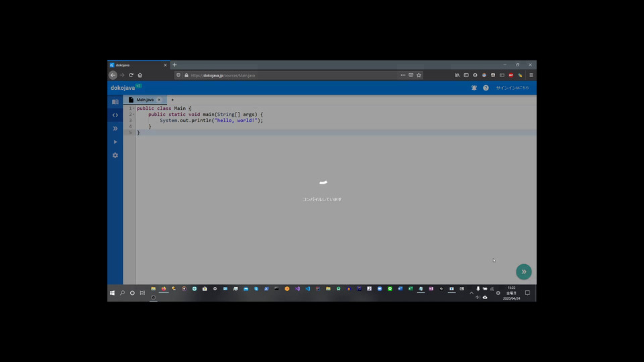The image size is (644, 362).
Task: Click the sign-in link in header
Action: click(x=512, y=88)
